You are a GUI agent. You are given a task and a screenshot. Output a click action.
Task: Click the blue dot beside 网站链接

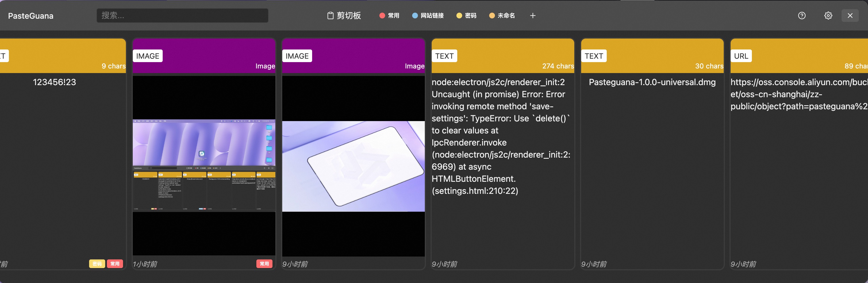coord(415,16)
